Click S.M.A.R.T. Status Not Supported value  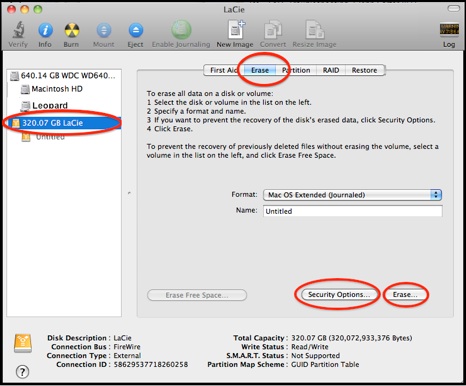click(316, 356)
